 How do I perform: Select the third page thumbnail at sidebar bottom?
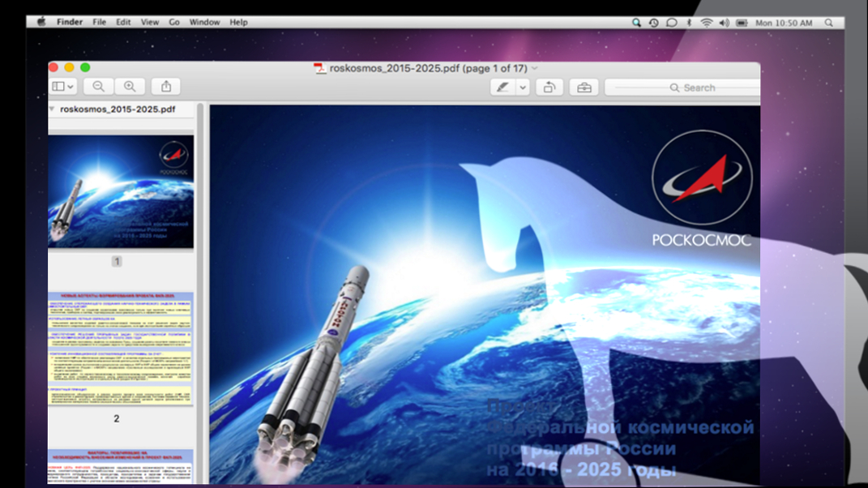[121, 466]
